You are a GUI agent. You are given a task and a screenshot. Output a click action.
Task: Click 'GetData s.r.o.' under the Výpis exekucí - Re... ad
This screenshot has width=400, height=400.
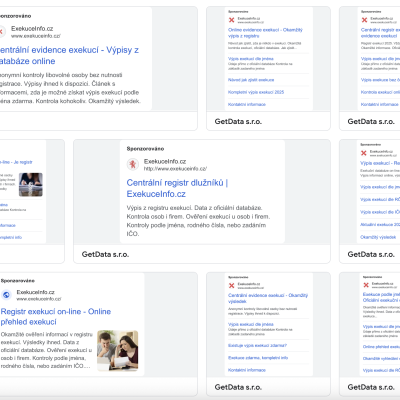tap(371, 254)
